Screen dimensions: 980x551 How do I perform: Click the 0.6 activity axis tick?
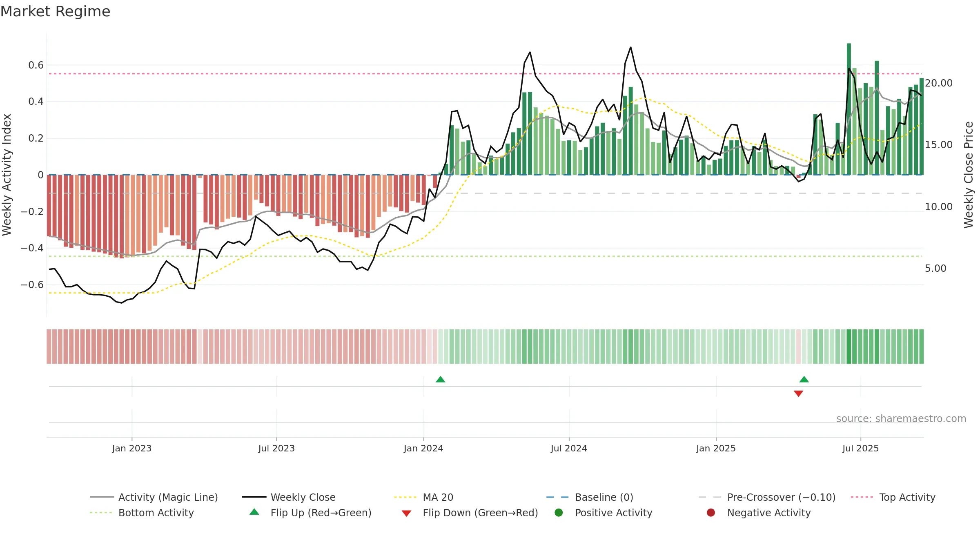[x=36, y=65]
